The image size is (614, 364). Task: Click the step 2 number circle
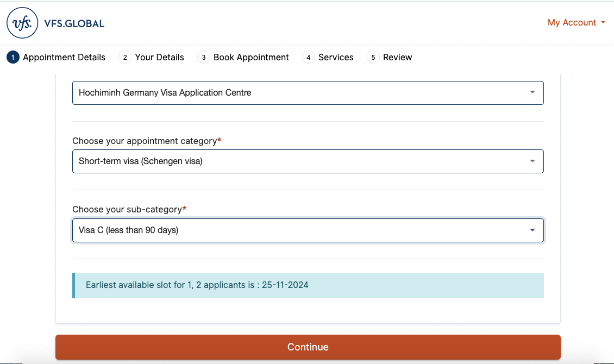(x=125, y=57)
